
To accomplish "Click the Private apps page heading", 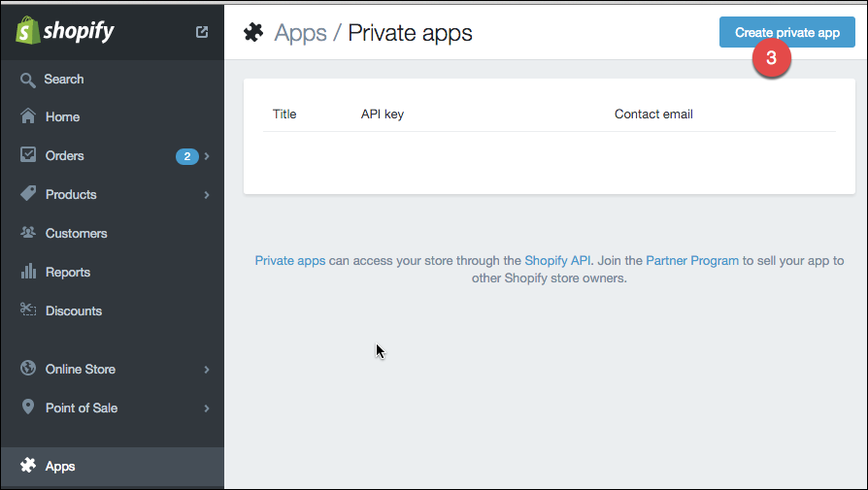I will [410, 33].
